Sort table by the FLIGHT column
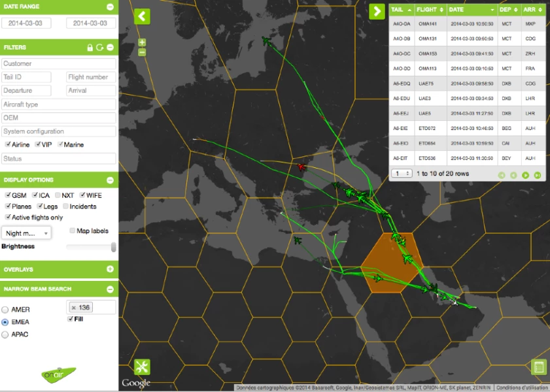This screenshot has width=550, height=392. click(430, 10)
